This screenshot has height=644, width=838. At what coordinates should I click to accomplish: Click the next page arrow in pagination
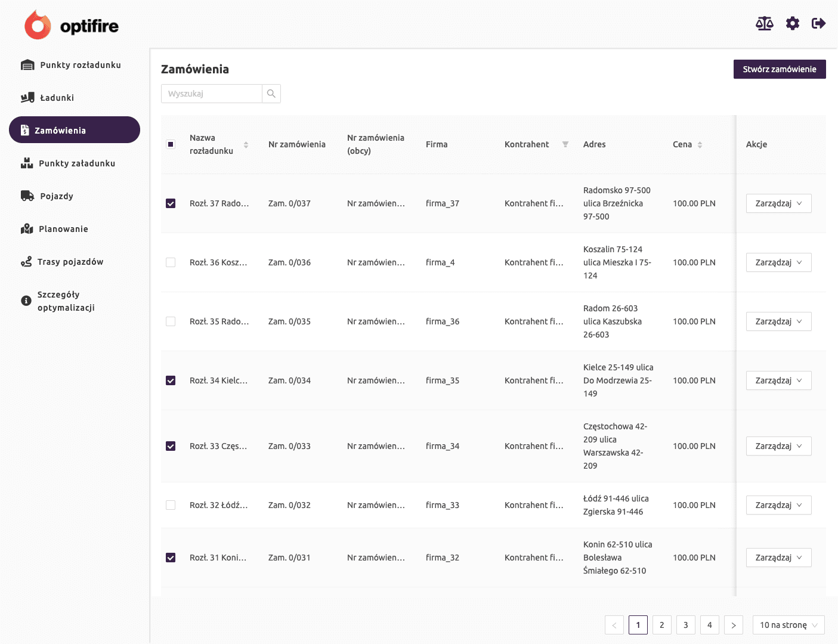pos(733,625)
